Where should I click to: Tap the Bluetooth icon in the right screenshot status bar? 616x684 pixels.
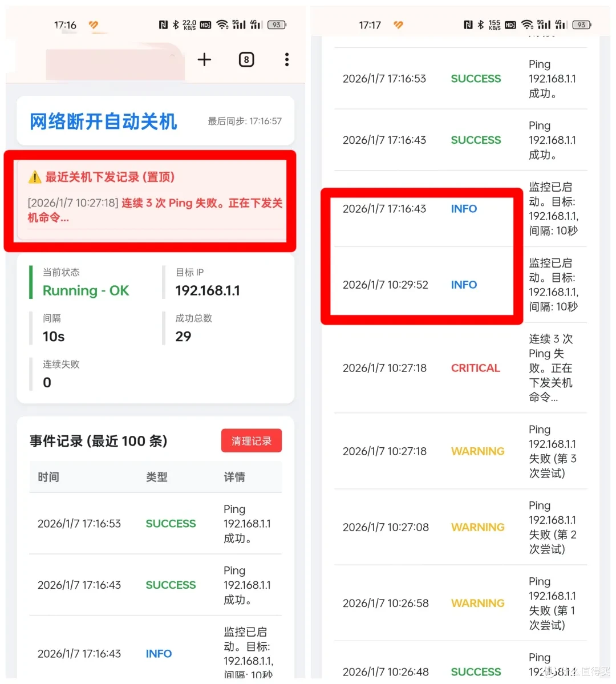(480, 25)
